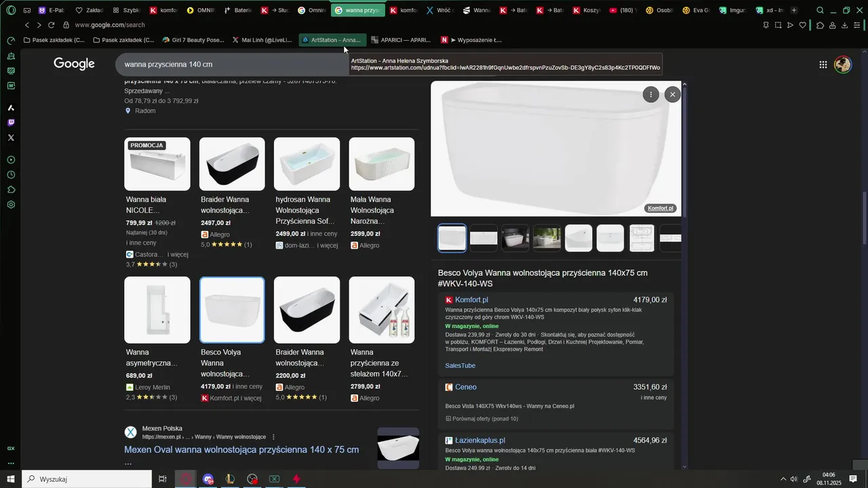Select Braider Wanna 2200,00 zł product card
This screenshot has width=868, height=488.
[x=307, y=339]
